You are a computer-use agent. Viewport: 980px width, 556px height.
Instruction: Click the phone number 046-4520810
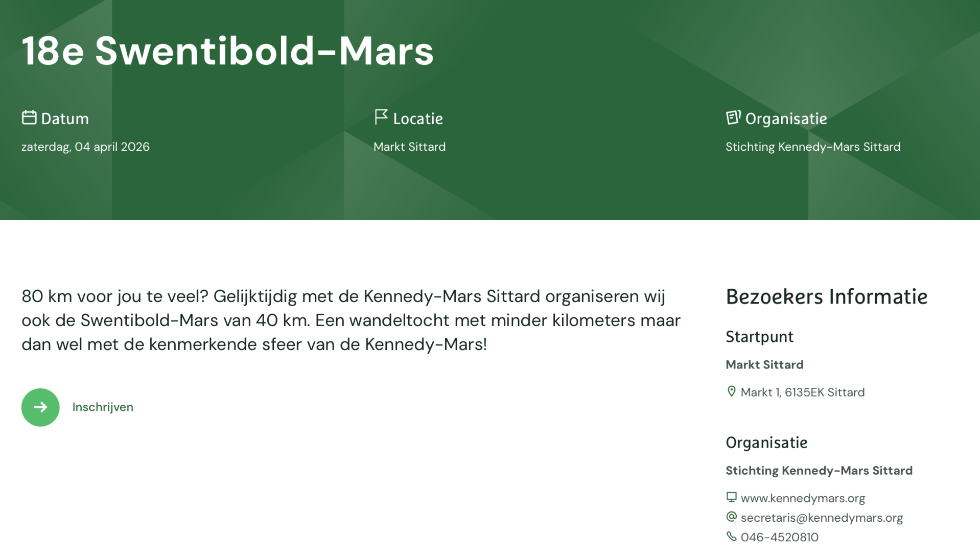tap(779, 537)
